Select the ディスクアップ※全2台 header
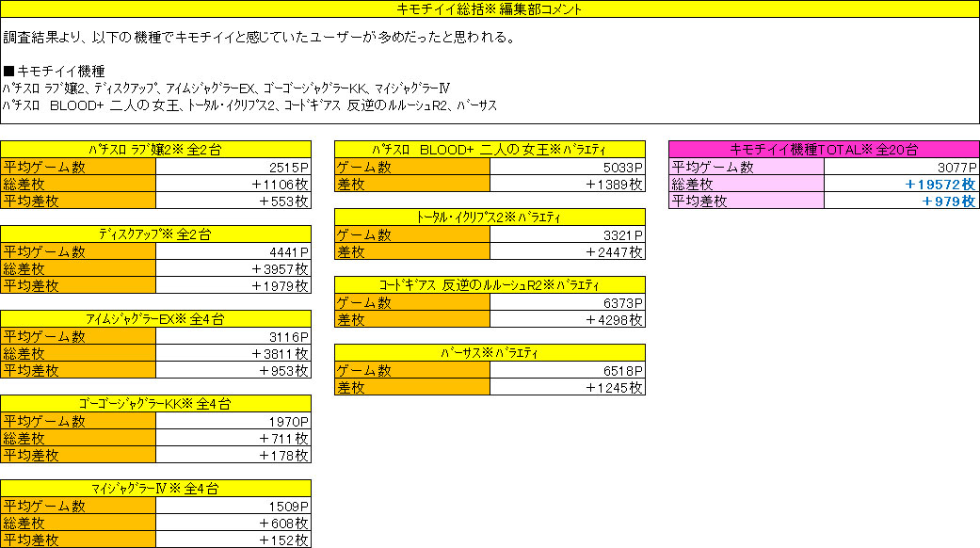Viewport: 980px width, 548px height. click(155, 234)
